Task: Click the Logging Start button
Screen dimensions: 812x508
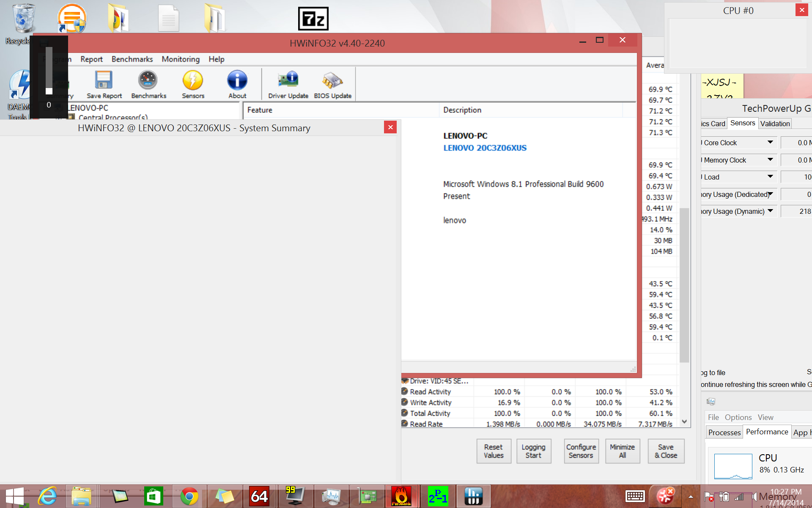Action: (x=533, y=451)
